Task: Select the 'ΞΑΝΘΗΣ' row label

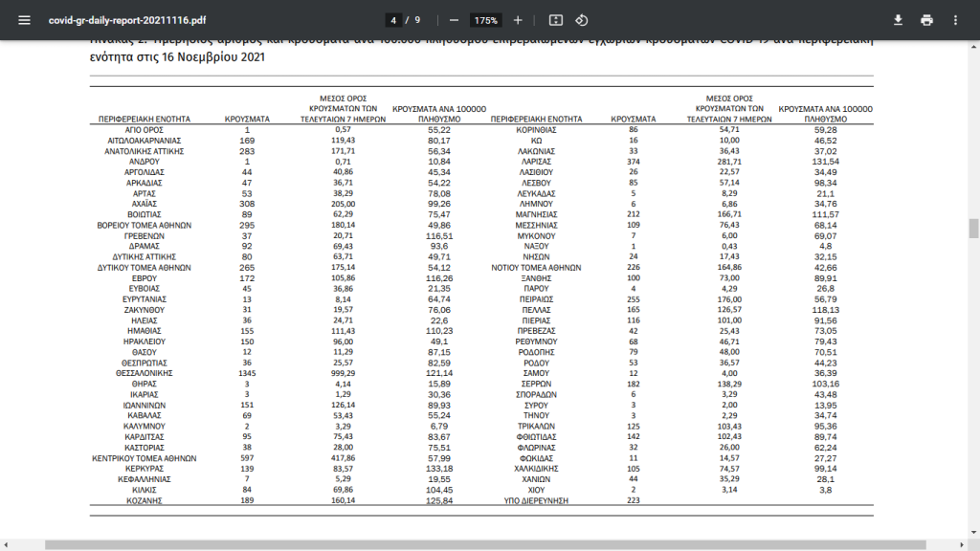Action: tap(536, 278)
